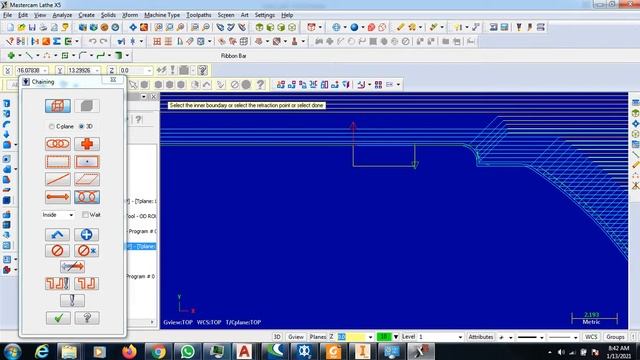Select Wireframe chaining mode button
640x360 pixels.
click(x=58, y=106)
